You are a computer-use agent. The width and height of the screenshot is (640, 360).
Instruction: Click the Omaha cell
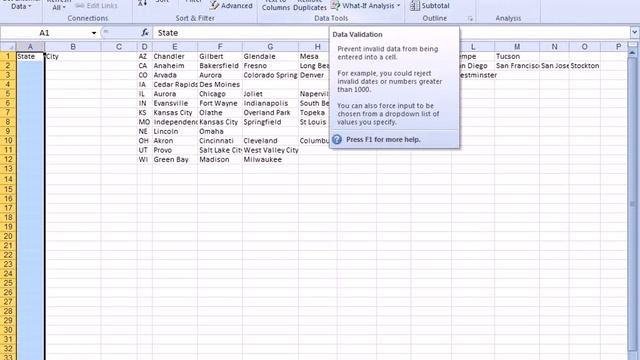[x=220, y=131]
